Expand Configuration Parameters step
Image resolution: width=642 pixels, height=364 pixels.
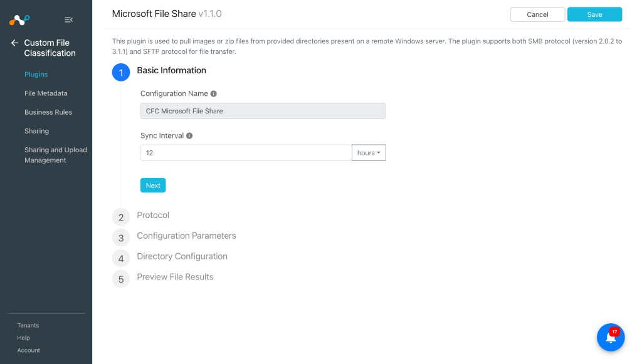pyautogui.click(x=186, y=236)
